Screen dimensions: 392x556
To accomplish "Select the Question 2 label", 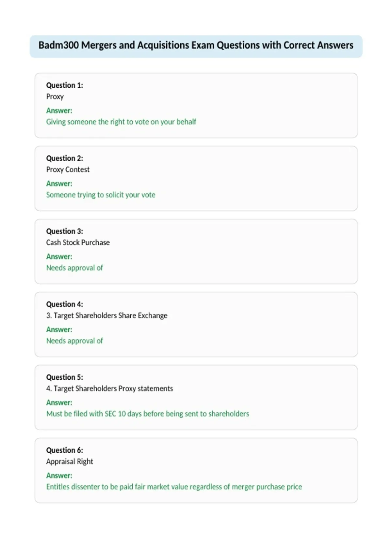I will [64, 158].
